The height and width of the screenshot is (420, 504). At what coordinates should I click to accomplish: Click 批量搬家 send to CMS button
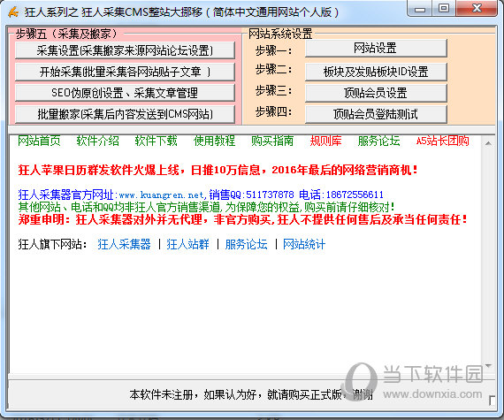point(125,114)
